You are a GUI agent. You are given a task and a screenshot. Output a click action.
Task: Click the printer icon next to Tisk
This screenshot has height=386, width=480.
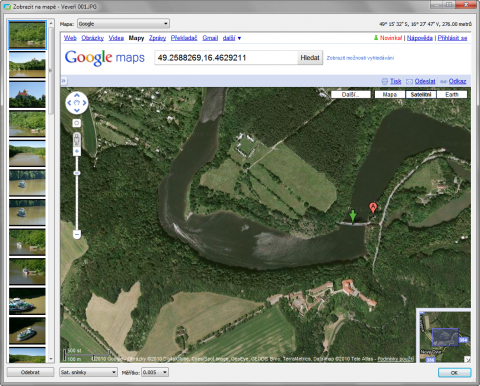tap(385, 81)
